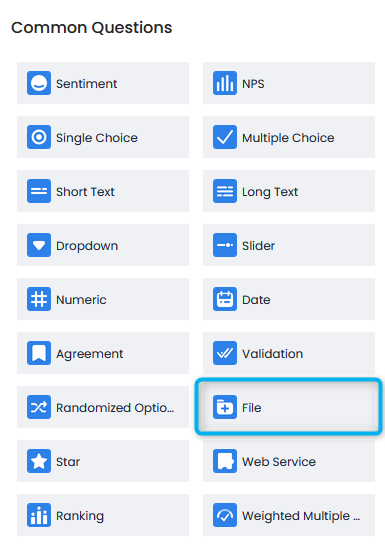Add an Agreement question type
This screenshot has height=546, width=385.
(x=103, y=353)
